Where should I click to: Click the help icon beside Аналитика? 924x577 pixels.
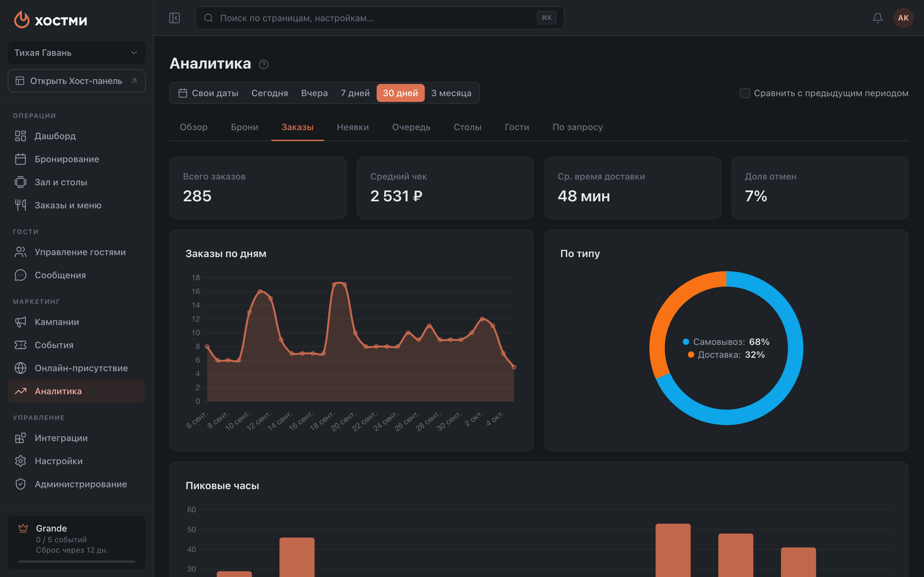[263, 64]
